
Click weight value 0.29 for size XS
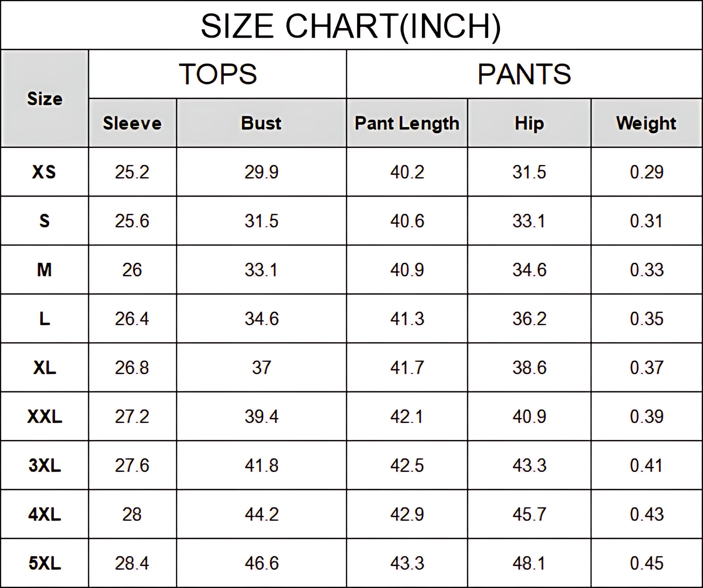(x=646, y=172)
